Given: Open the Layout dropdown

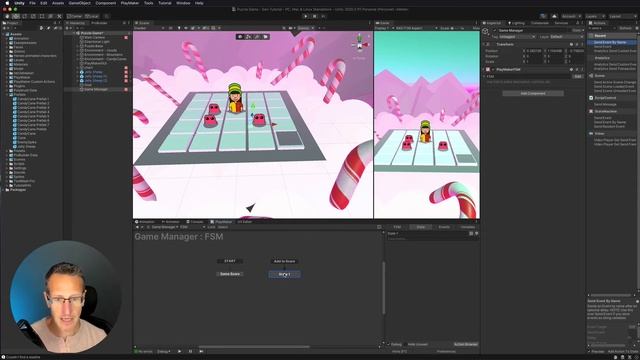Looking at the screenshot, I should point(622,16).
